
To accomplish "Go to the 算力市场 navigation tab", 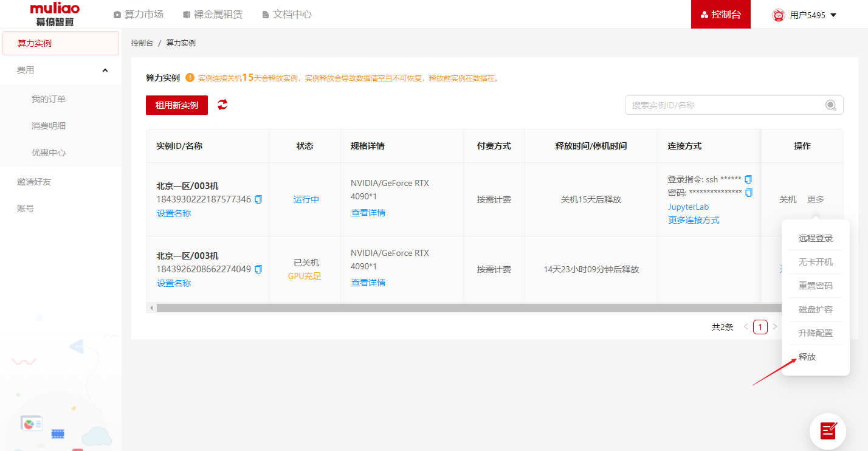I will [x=138, y=15].
